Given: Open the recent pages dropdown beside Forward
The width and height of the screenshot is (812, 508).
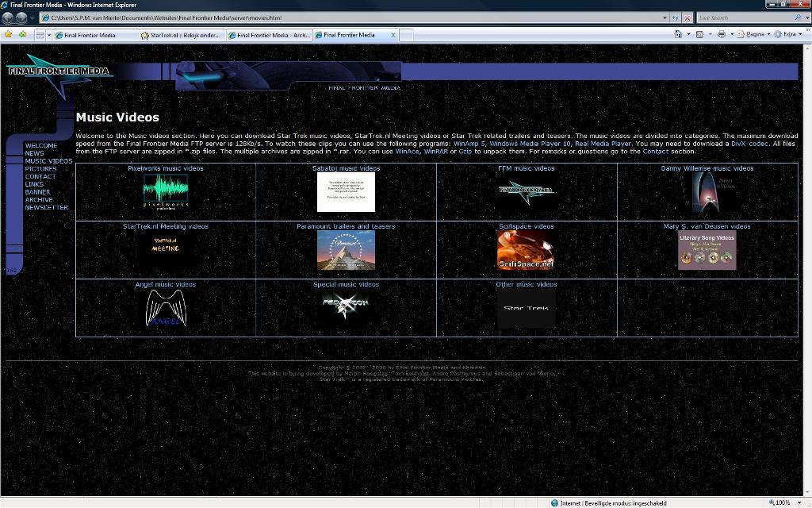Looking at the screenshot, I should pyautogui.click(x=32, y=17).
